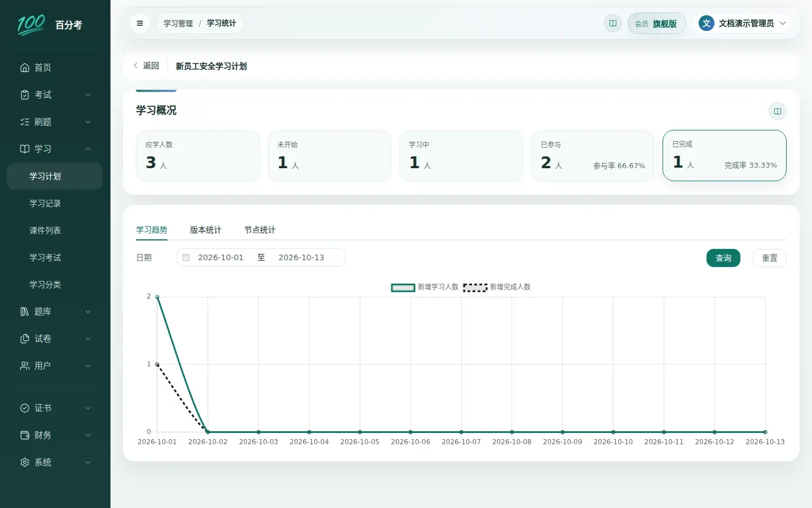The height and width of the screenshot is (508, 812).
Task: Select the 已参与 stat card
Action: (x=593, y=156)
